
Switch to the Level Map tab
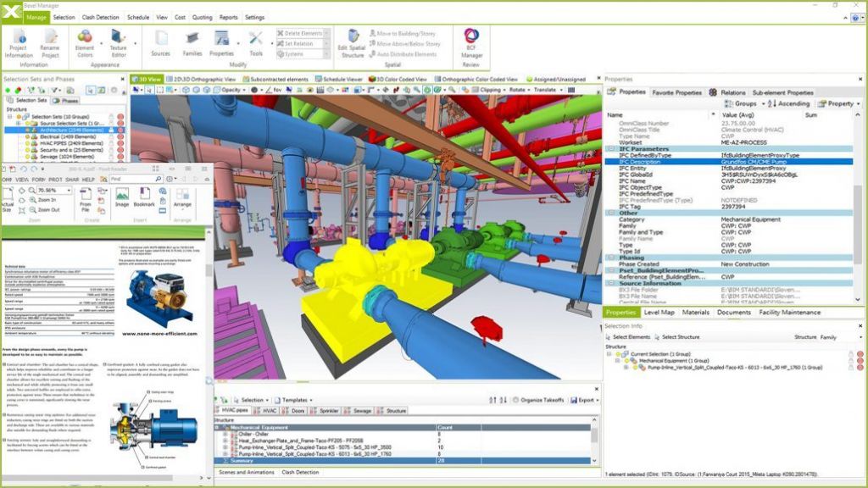[x=659, y=313]
